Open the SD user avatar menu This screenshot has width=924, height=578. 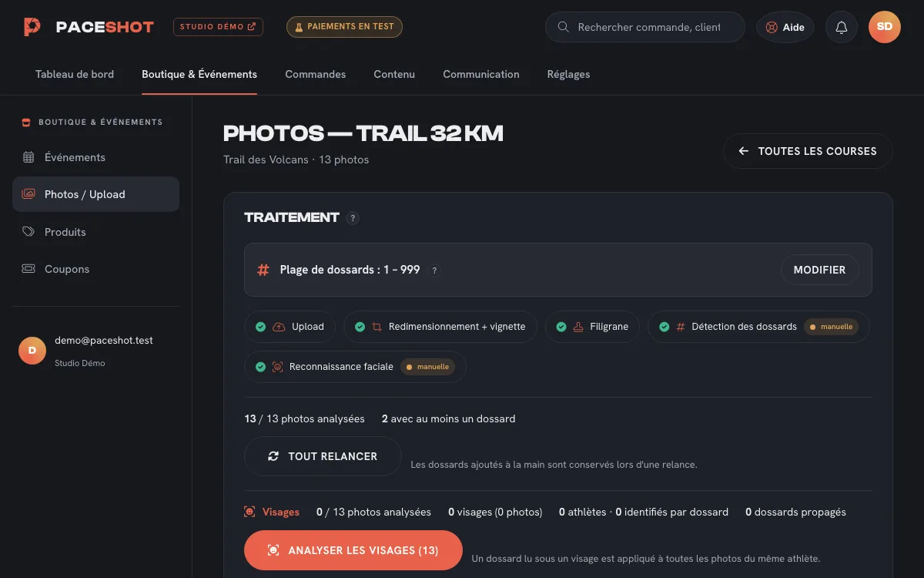pyautogui.click(x=885, y=27)
